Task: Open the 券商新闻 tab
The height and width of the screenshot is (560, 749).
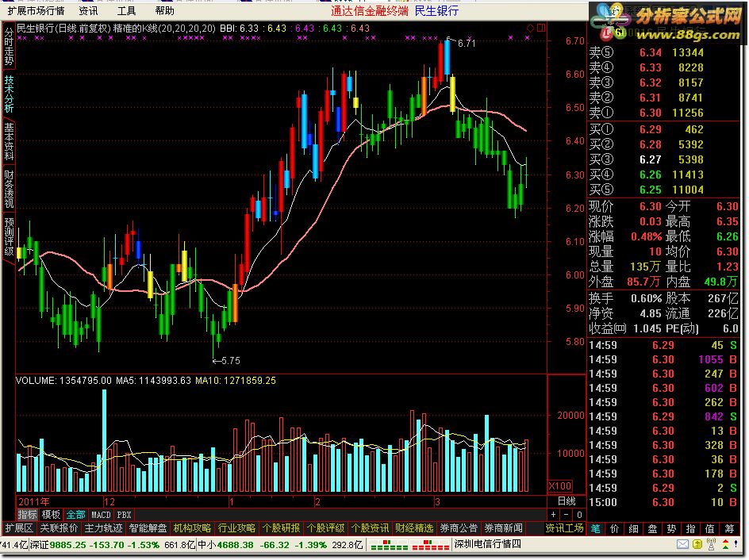Action: point(503,528)
